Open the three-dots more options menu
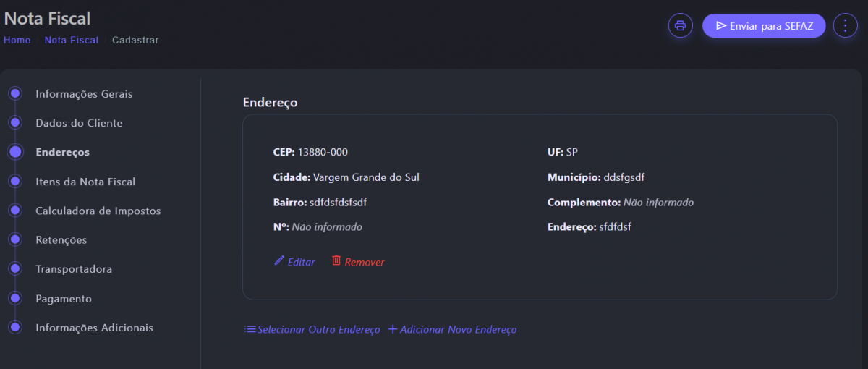The image size is (868, 369). (x=845, y=25)
